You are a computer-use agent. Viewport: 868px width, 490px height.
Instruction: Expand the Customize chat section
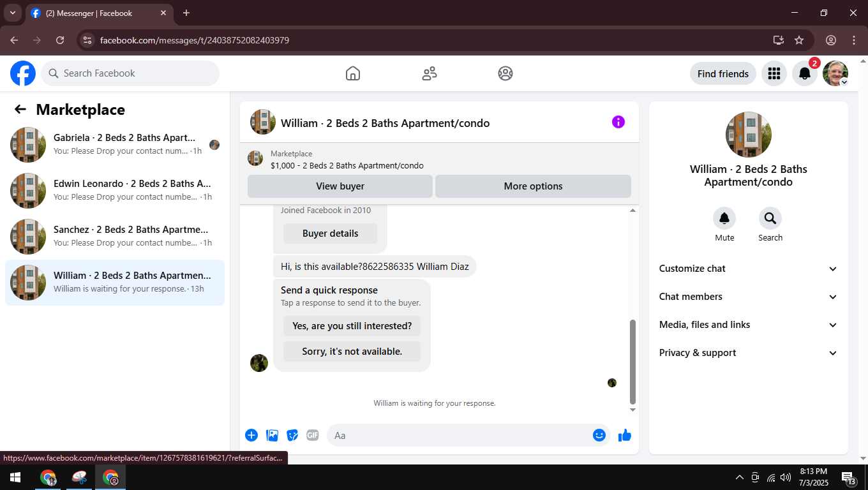[x=748, y=269]
